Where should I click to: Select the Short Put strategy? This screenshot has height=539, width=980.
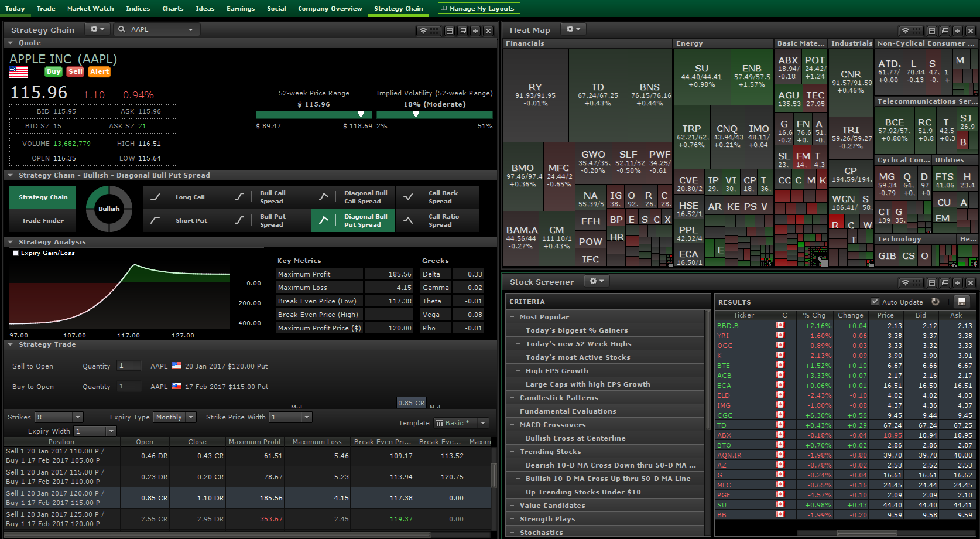tap(184, 220)
